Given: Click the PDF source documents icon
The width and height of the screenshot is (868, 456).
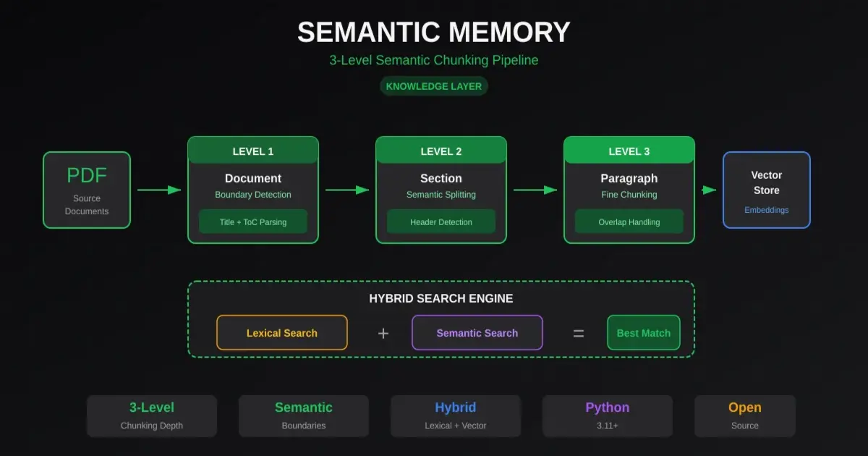Looking at the screenshot, I should pos(87,190).
